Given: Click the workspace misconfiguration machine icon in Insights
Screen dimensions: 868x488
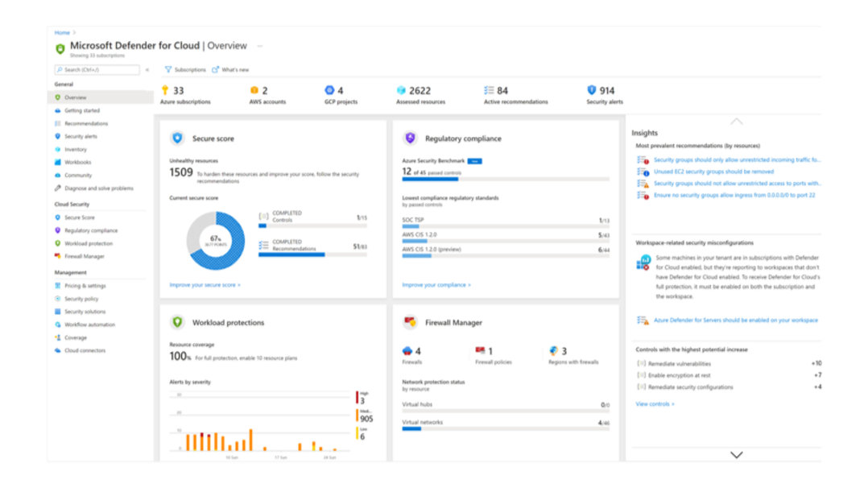Looking at the screenshot, I should (643, 262).
